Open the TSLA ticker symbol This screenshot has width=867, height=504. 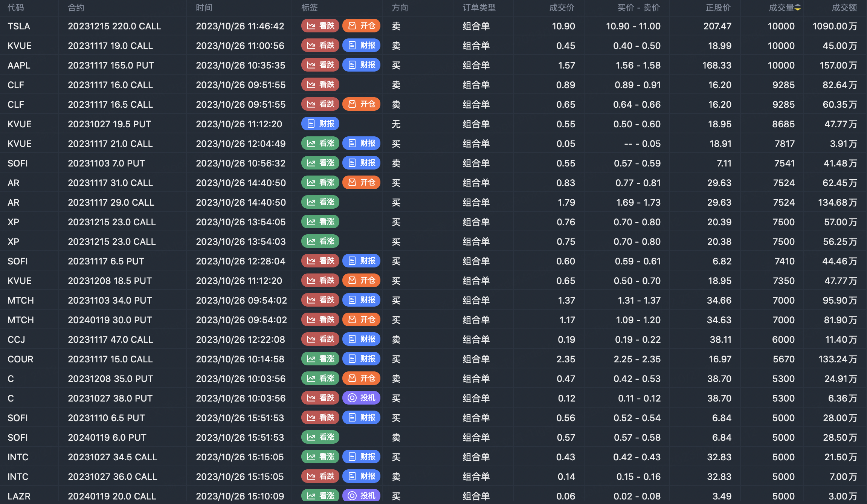click(19, 26)
